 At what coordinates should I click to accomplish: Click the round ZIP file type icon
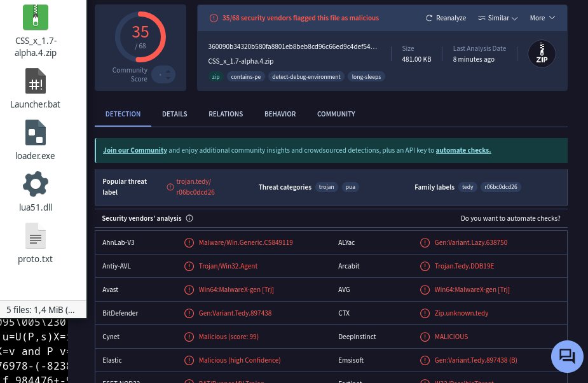[542, 53]
